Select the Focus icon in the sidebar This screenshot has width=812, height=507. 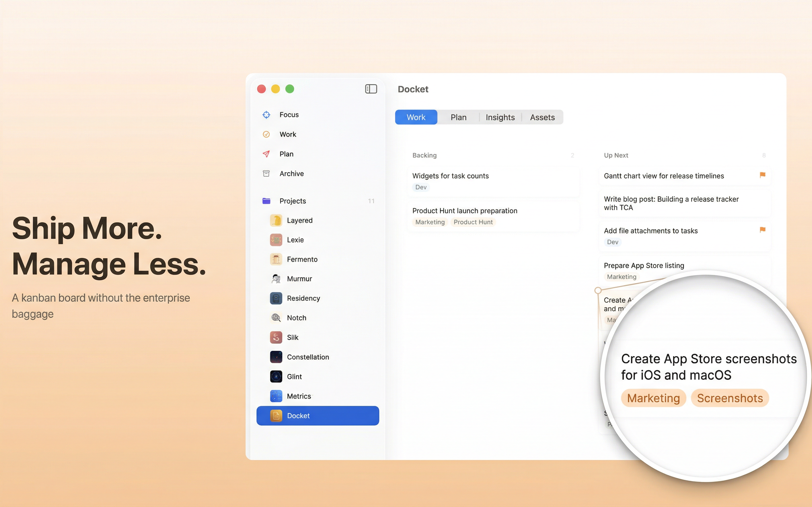[266, 114]
